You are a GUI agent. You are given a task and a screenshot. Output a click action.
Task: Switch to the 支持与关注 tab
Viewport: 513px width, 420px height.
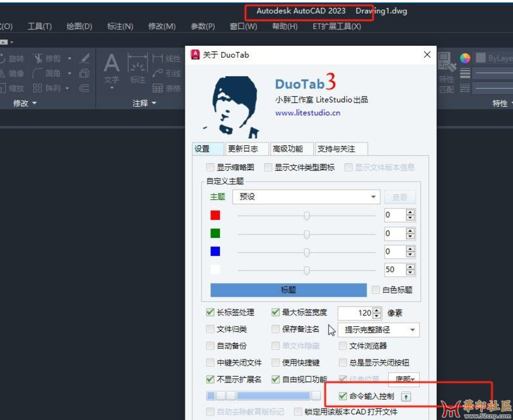click(342, 149)
